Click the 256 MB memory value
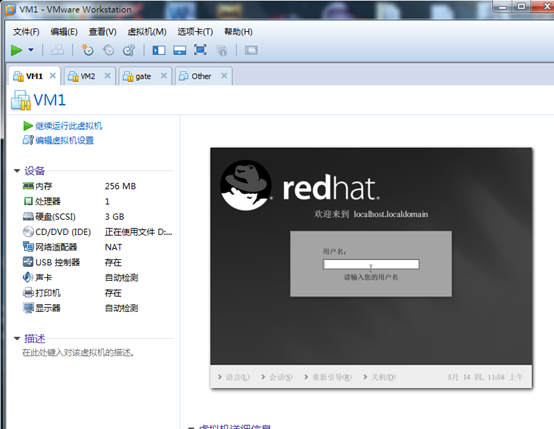The width and height of the screenshot is (554, 429). click(x=120, y=186)
